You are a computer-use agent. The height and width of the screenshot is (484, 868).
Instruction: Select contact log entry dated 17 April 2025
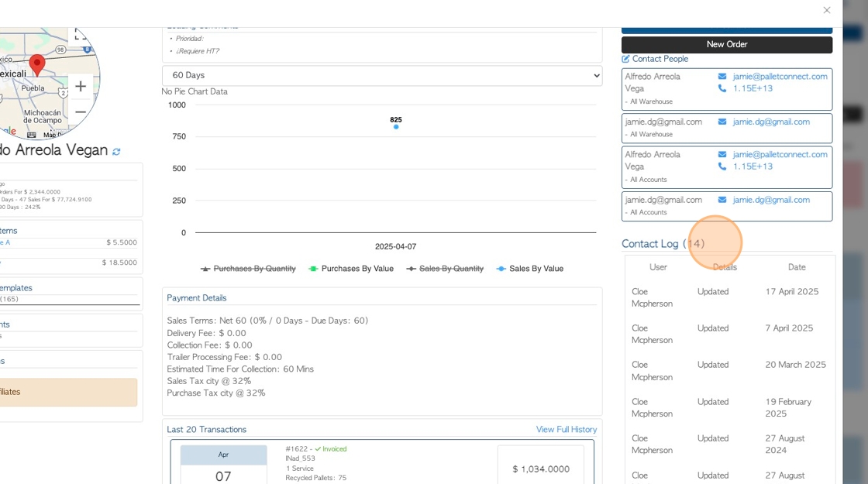point(728,297)
